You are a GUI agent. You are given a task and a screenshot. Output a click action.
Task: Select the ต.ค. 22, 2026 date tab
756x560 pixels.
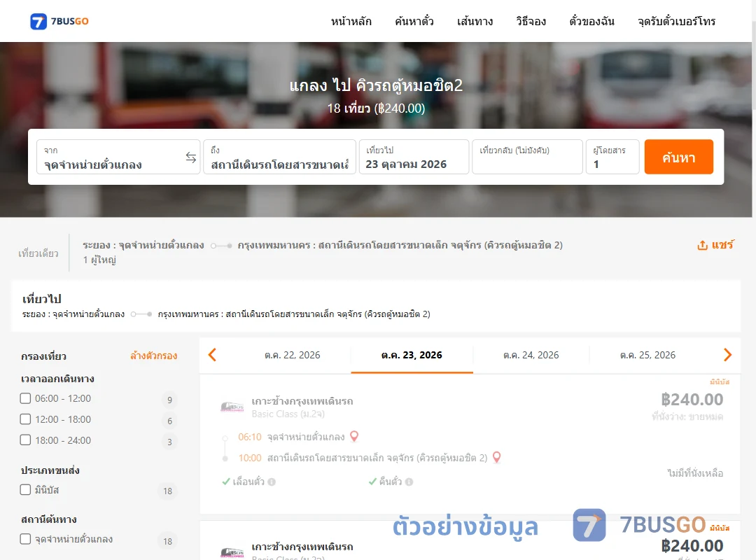[x=292, y=355]
